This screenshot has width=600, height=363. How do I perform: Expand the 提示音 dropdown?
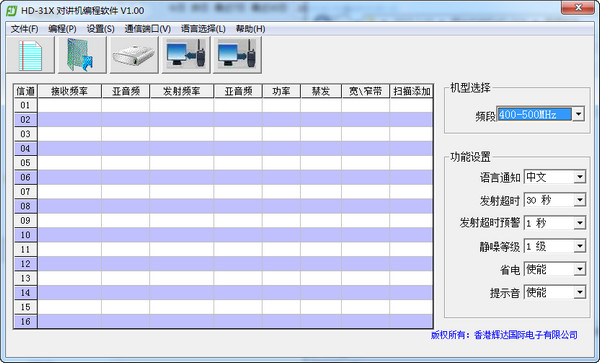point(580,292)
